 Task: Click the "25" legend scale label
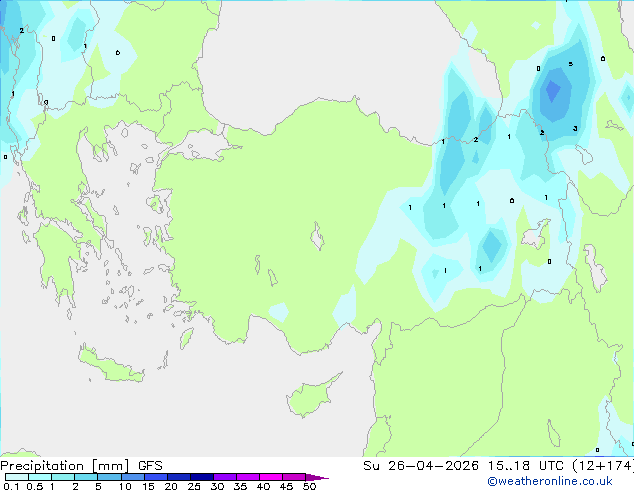[x=194, y=486]
